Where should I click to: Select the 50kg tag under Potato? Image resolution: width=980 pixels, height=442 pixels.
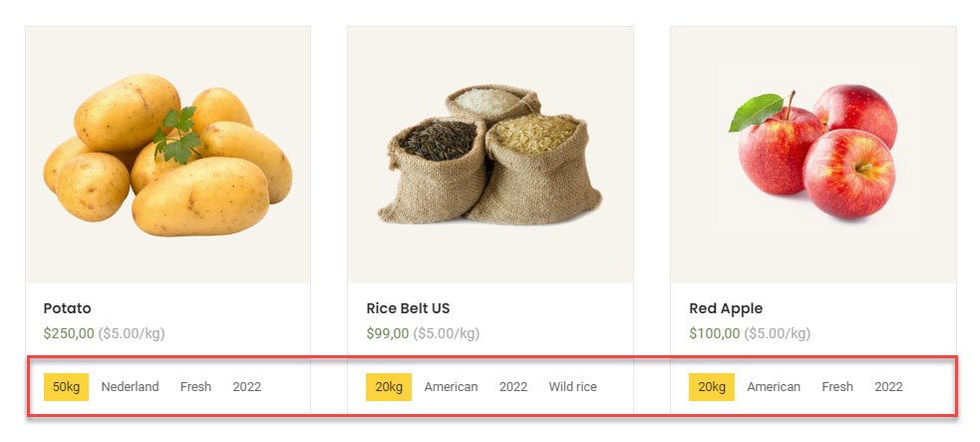click(66, 387)
